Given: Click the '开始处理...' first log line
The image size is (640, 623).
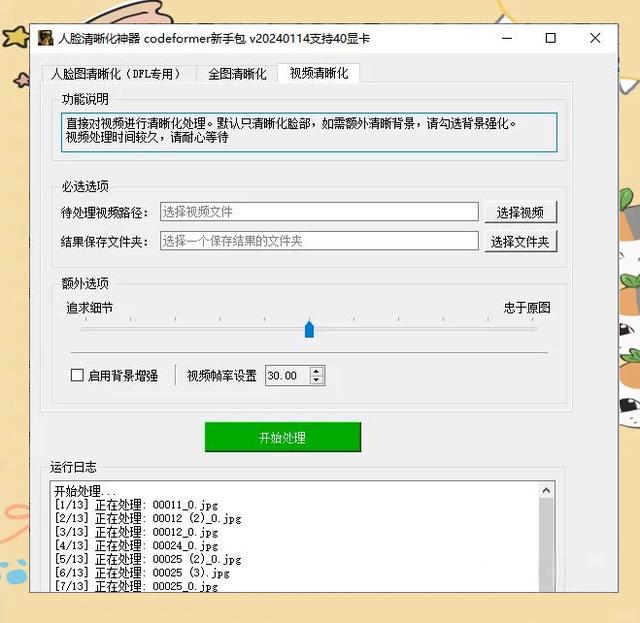Looking at the screenshot, I should coord(85,491).
